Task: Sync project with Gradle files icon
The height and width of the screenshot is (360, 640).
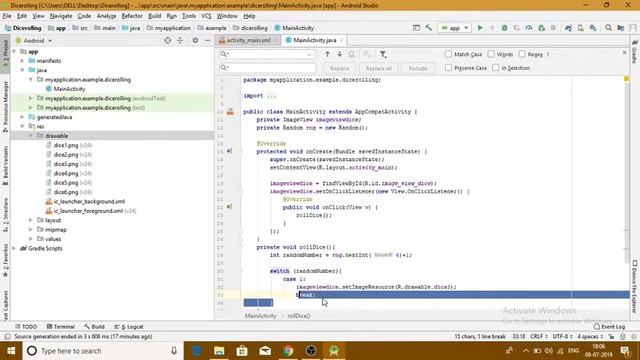Action: 568,28
